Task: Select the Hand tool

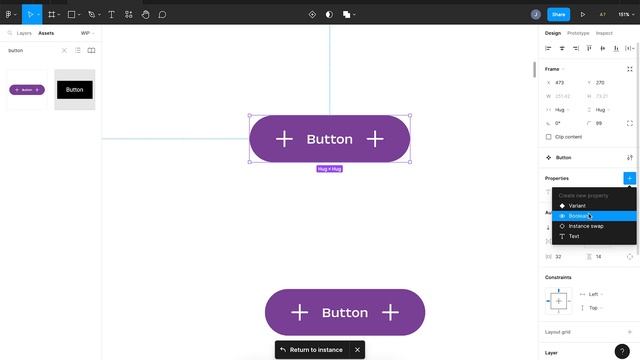Action: (x=146, y=14)
